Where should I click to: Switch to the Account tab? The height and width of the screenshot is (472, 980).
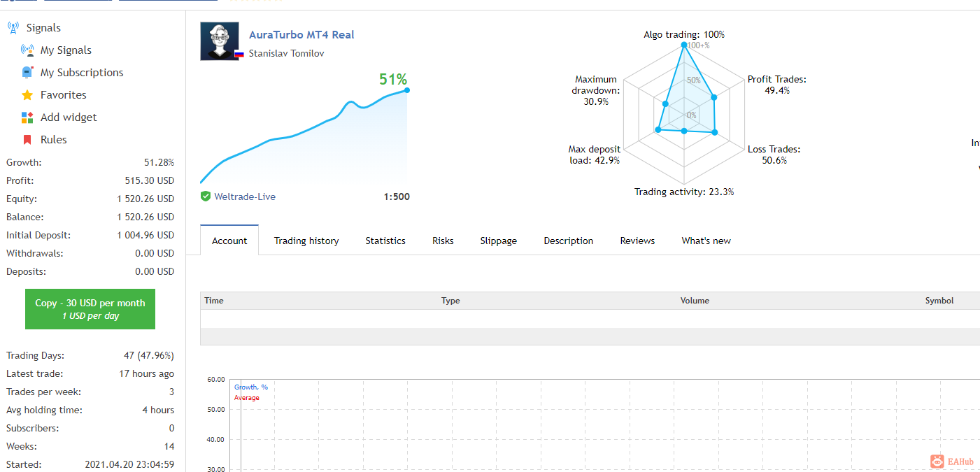229,241
